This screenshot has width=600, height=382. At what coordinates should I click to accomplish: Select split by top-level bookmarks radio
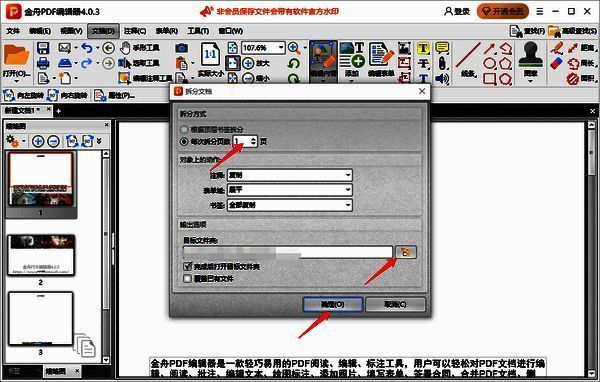coord(184,129)
